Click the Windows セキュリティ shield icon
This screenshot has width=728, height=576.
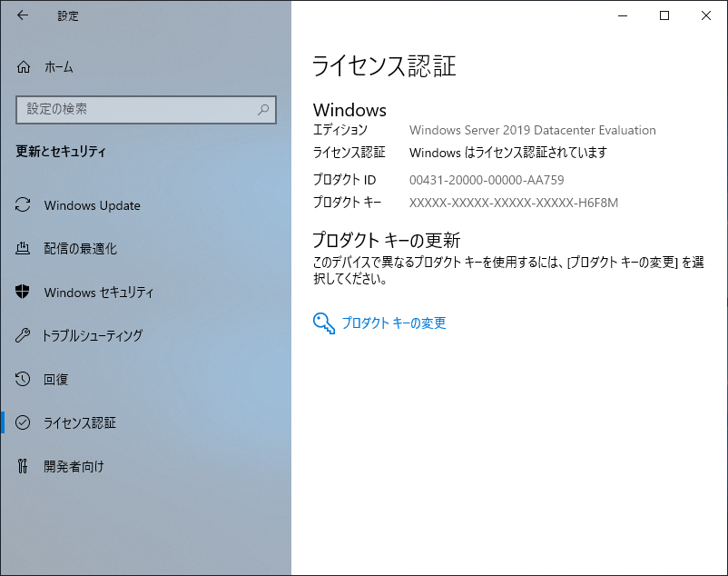click(x=23, y=292)
